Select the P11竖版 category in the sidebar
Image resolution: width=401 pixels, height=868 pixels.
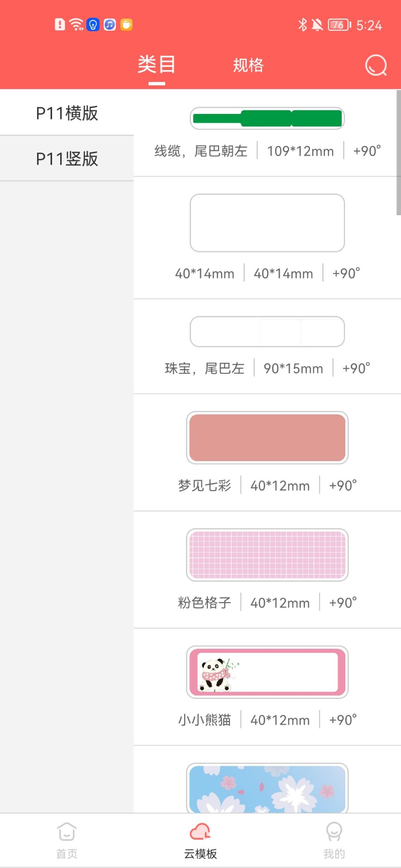(67, 159)
